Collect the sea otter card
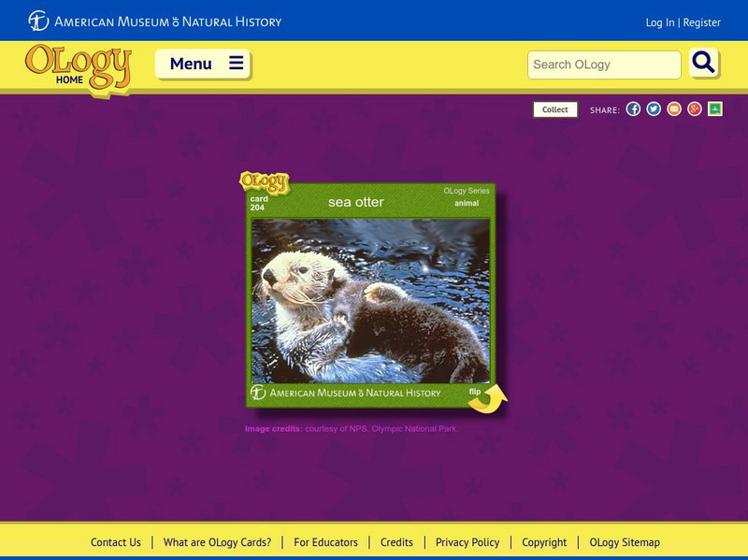The width and height of the screenshot is (748, 560). pos(554,109)
